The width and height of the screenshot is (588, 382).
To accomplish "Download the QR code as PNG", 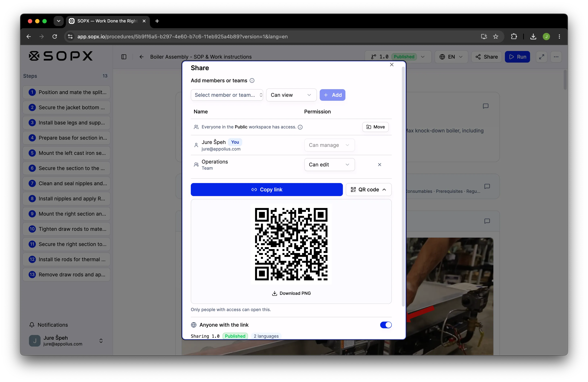I will tap(291, 293).
